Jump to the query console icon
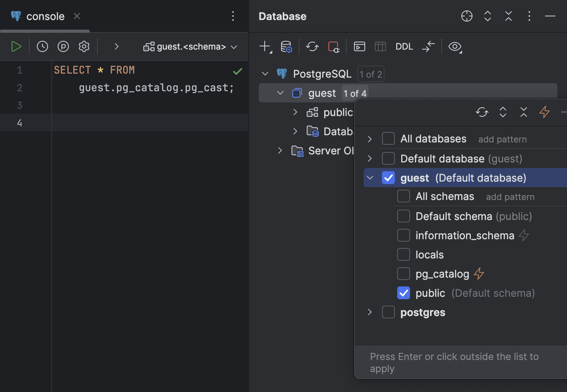567x392 pixels. point(359,46)
